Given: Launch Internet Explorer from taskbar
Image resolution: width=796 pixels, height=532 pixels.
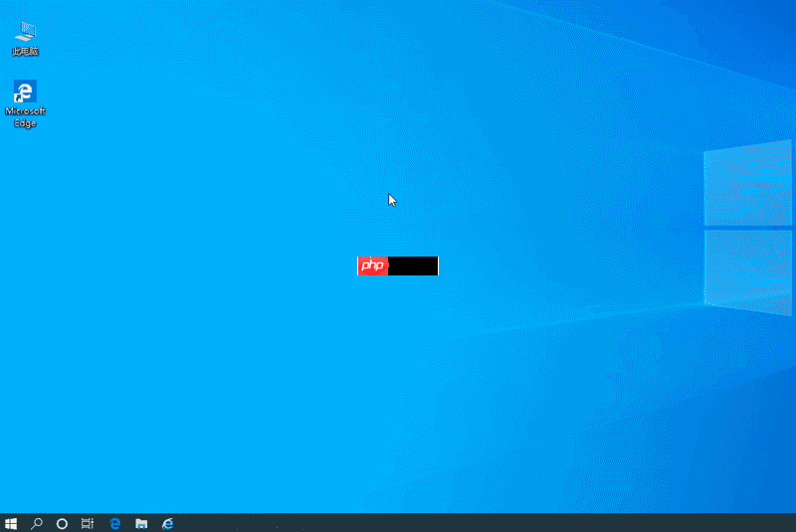Looking at the screenshot, I should 167,523.
